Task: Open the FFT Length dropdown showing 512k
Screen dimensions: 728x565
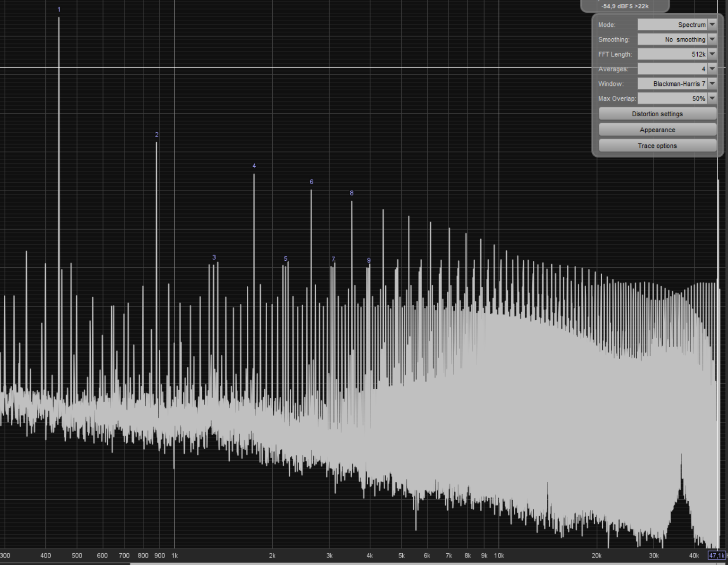Action: point(677,54)
